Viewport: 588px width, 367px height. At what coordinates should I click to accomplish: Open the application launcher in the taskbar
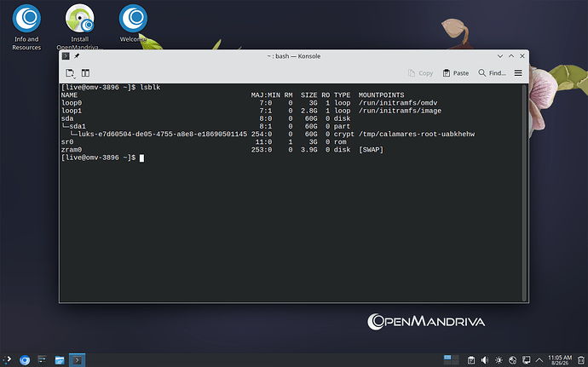coord(7,360)
